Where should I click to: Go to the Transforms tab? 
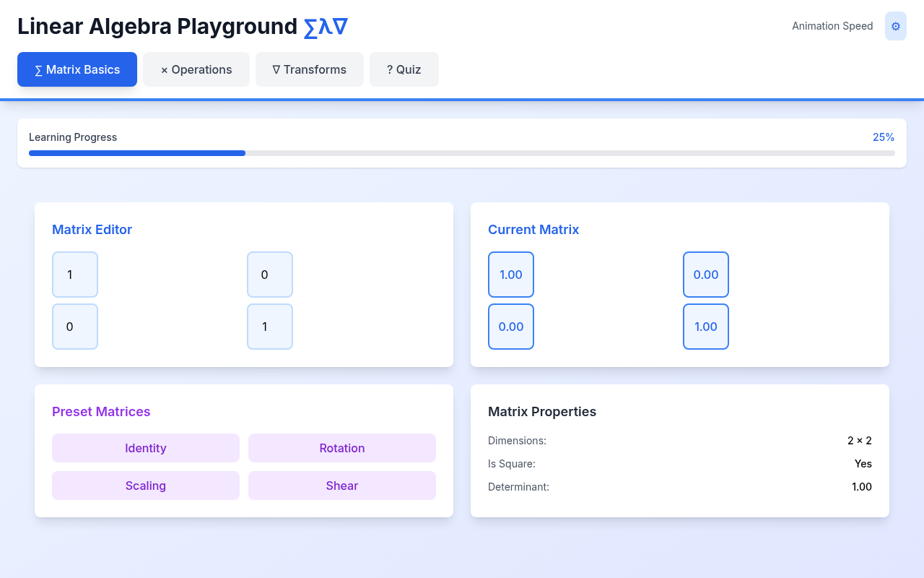coord(309,69)
